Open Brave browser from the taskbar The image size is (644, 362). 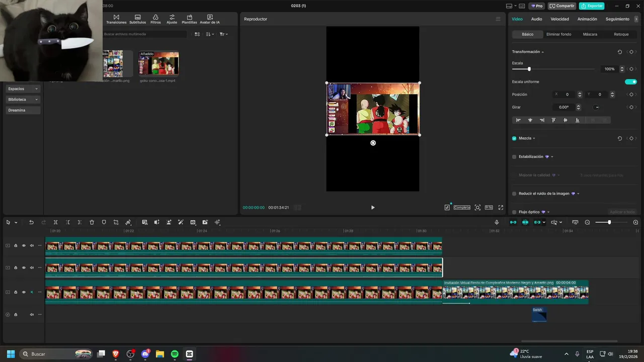pos(116,354)
